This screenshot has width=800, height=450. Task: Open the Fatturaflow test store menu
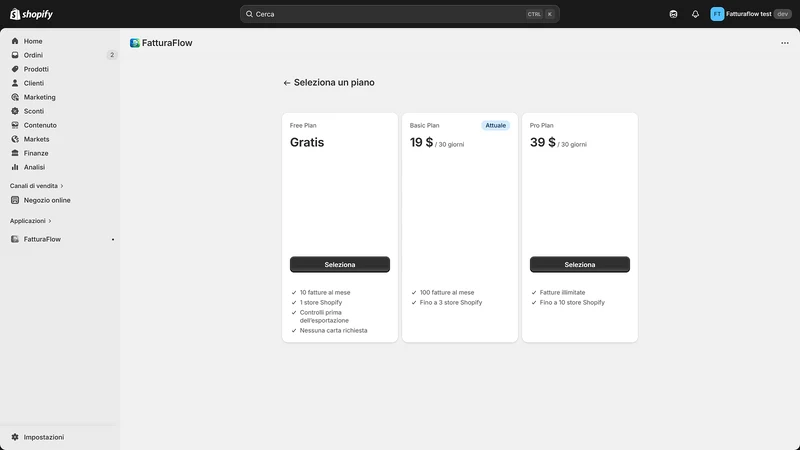click(751, 14)
